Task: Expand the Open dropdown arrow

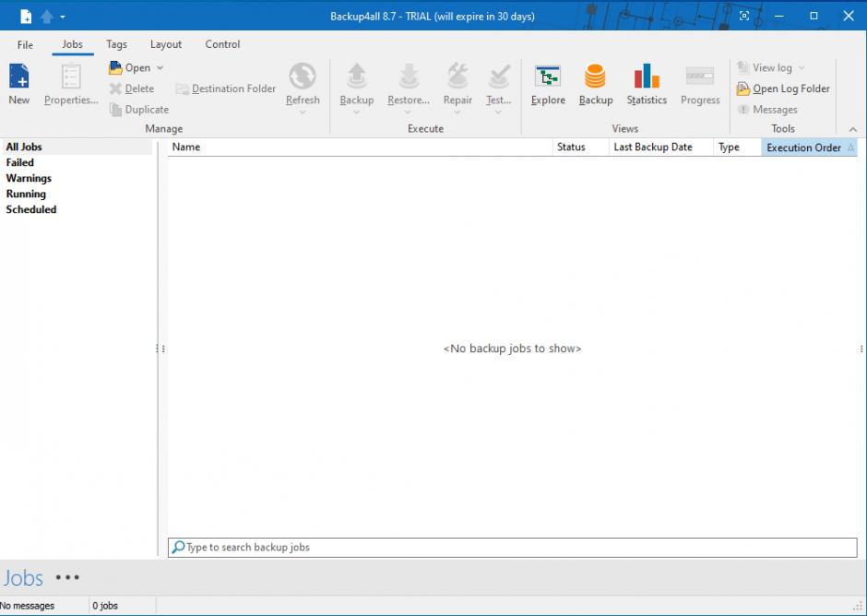Action: (160, 68)
